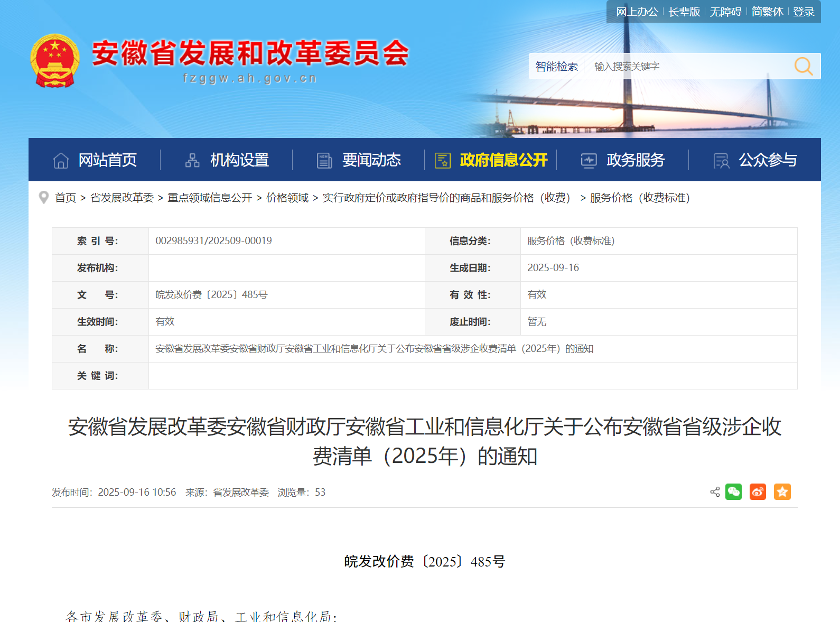Open 服务价格（收费标准）breadcrumb link
Screen dimensions: 840x622
click(641, 198)
